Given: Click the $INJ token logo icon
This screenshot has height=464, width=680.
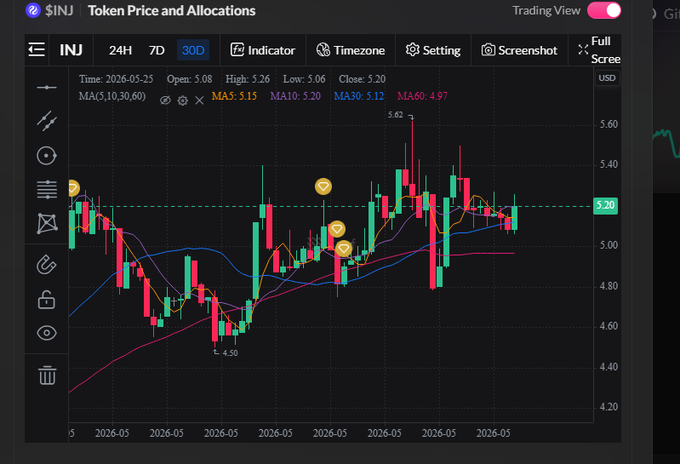Looking at the screenshot, I should pos(33,10).
